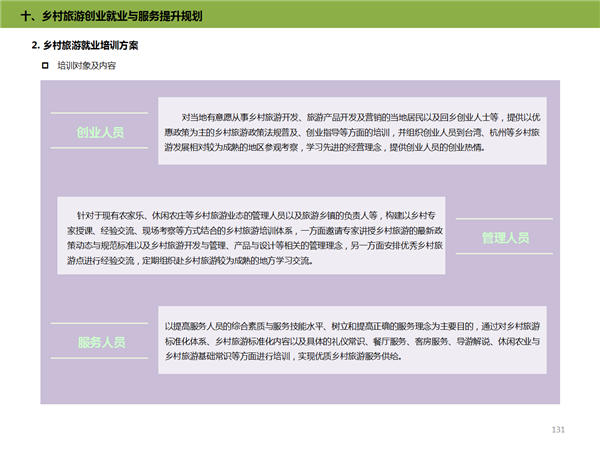The width and height of the screenshot is (600, 450).
Task: Click the green line above 管理人员
Action: (x=504, y=218)
